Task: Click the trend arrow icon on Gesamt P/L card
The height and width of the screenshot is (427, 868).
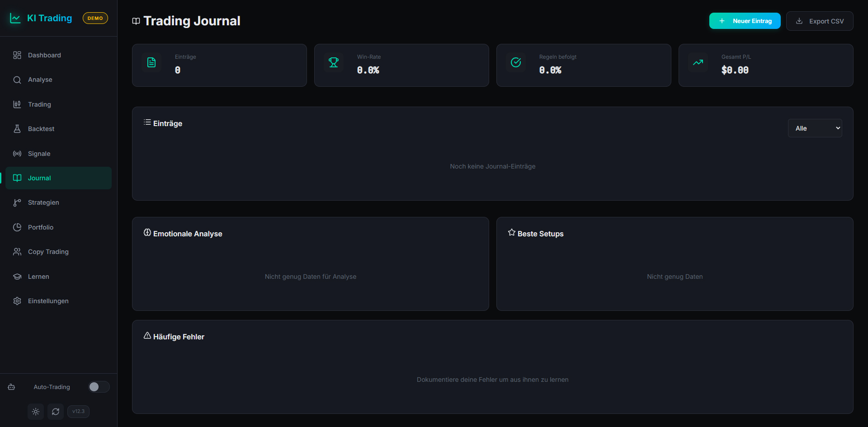Action: pos(698,62)
